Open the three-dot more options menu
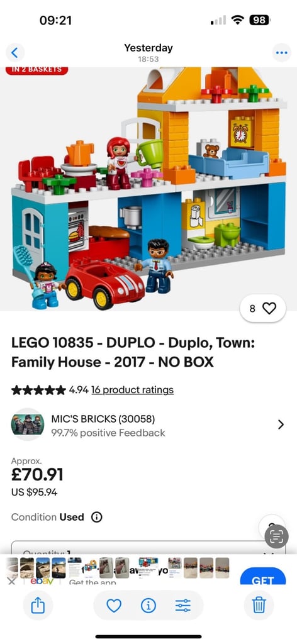The width and height of the screenshot is (297, 644). (282, 53)
